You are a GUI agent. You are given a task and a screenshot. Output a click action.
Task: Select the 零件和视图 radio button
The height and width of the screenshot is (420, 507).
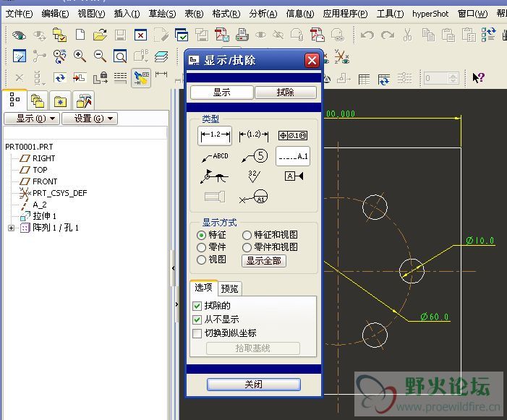247,247
